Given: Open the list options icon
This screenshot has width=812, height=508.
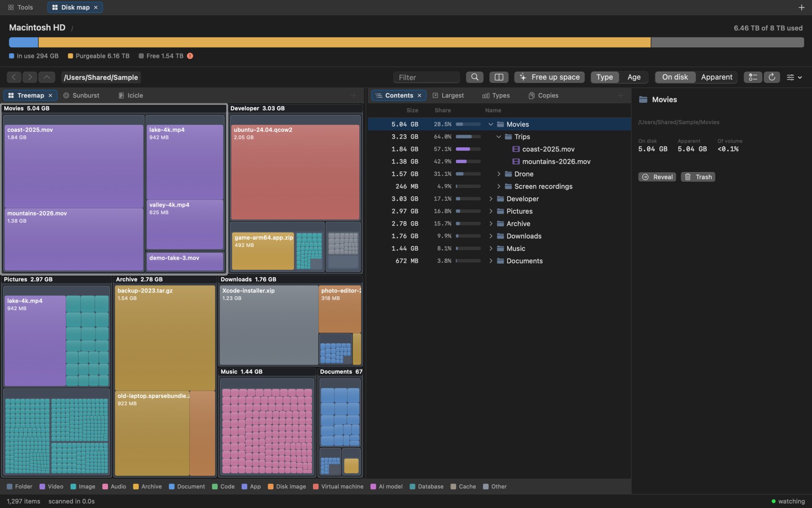Looking at the screenshot, I should 753,77.
